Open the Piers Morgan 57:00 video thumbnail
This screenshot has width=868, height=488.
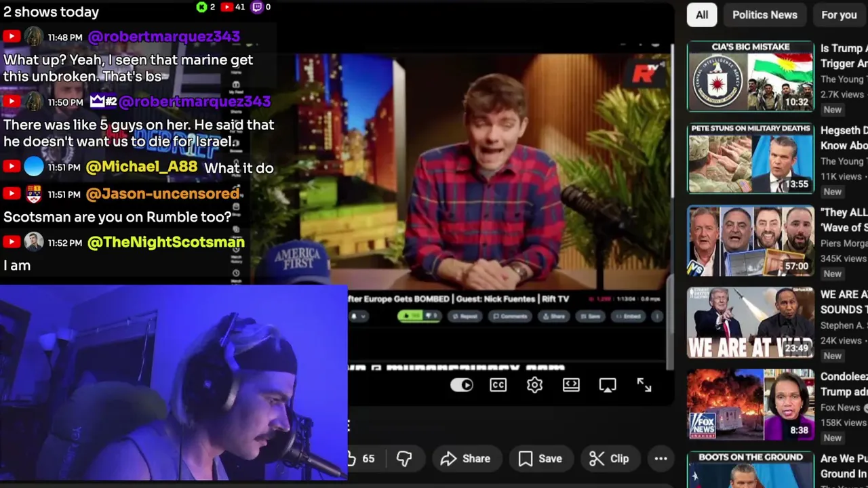coord(751,241)
